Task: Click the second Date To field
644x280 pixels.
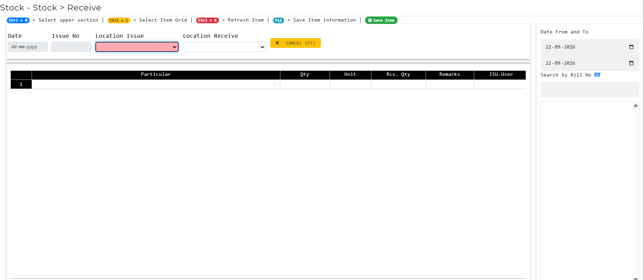Action: click(590, 63)
